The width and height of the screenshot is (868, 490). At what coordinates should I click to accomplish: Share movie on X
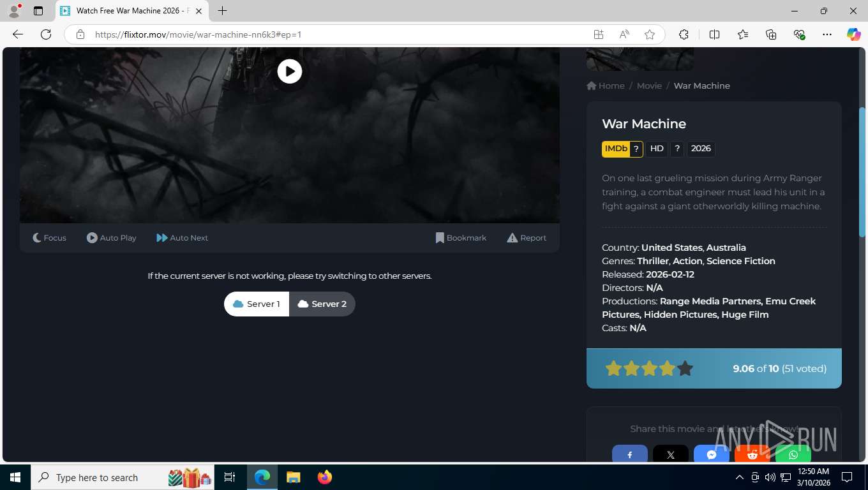[671, 454]
